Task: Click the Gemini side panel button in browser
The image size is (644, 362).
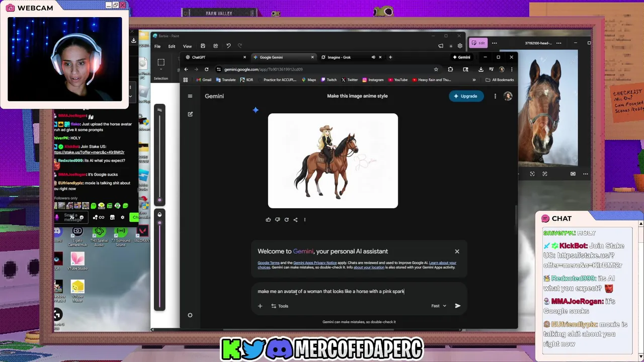Action: tap(461, 57)
